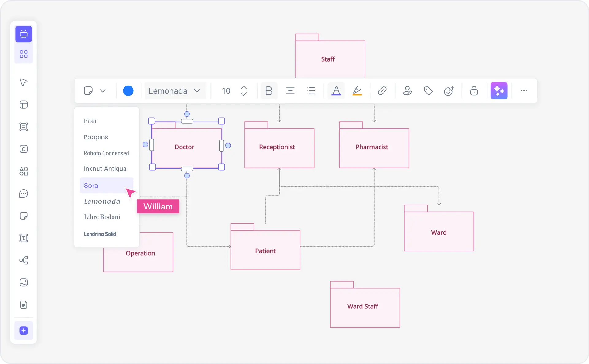Toggle bold formatting

[269, 90]
